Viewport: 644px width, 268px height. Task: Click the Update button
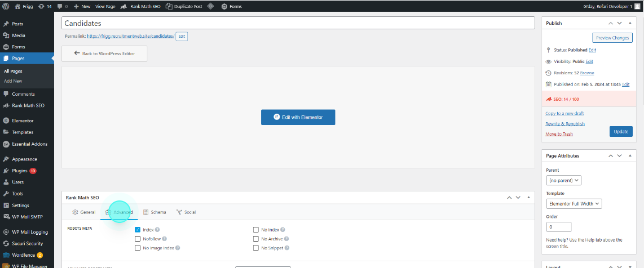(621, 132)
